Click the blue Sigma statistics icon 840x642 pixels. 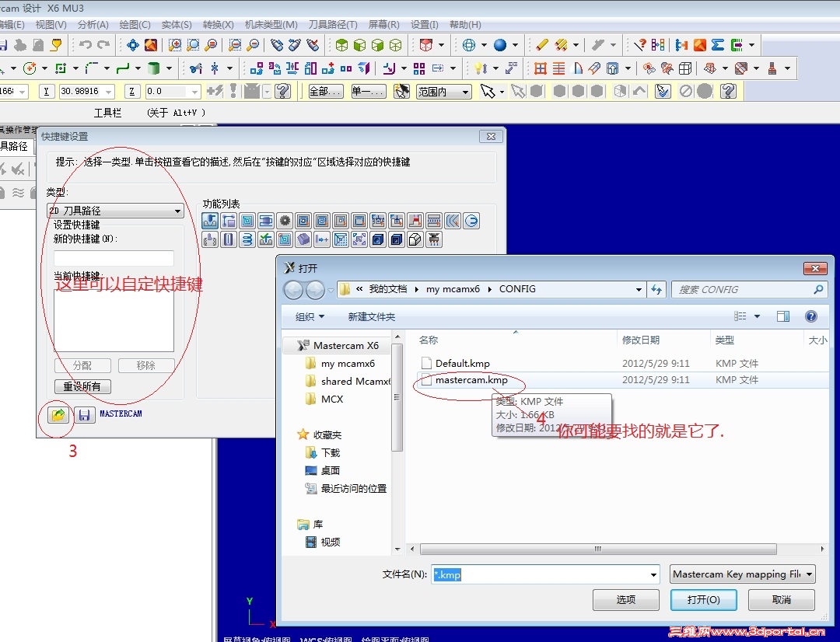pos(718,45)
